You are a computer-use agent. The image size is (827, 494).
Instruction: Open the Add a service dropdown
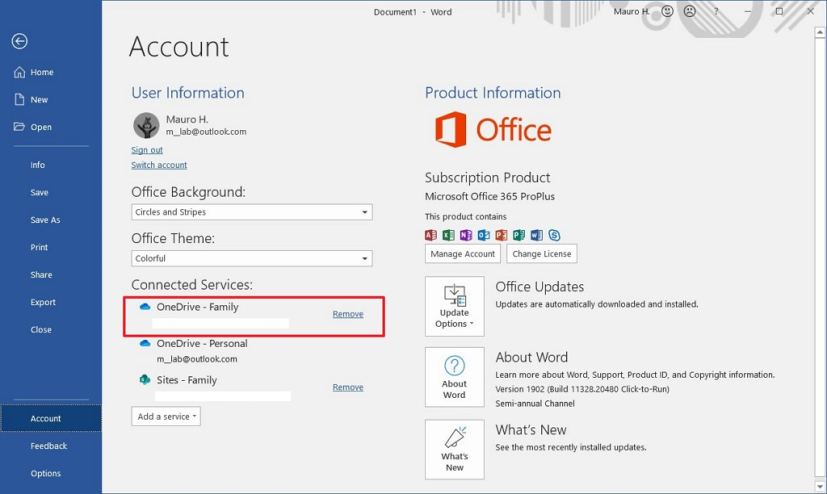coord(166,416)
